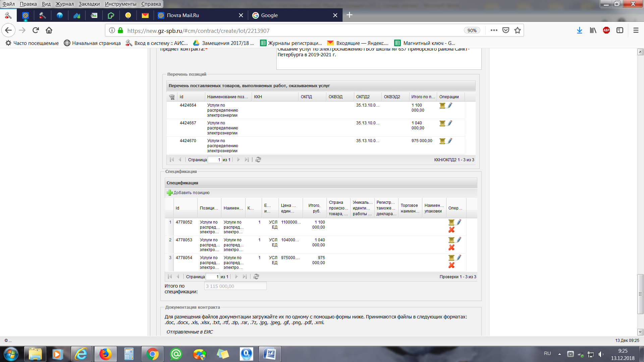Image resolution: width=644 pixels, height=362 pixels.
Task: Click the vertical page scrollbar thumb
Action: (x=640, y=294)
